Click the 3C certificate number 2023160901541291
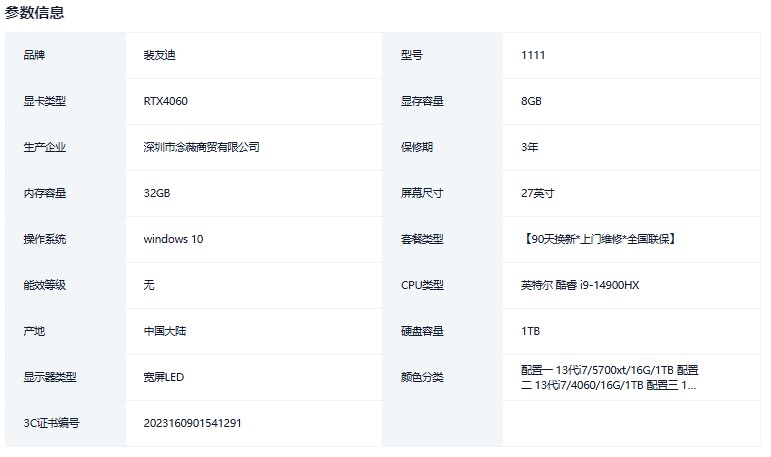Screen dimensions: 771x457 pos(192,423)
